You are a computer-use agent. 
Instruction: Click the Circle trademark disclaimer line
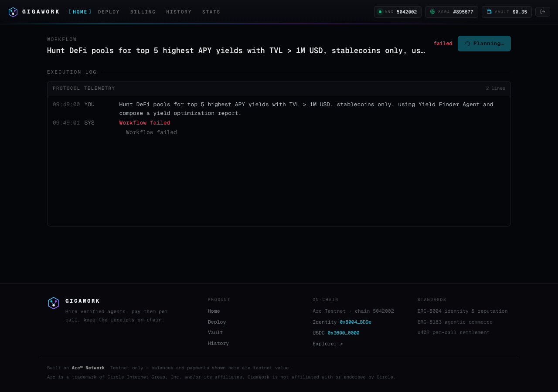[221, 377]
